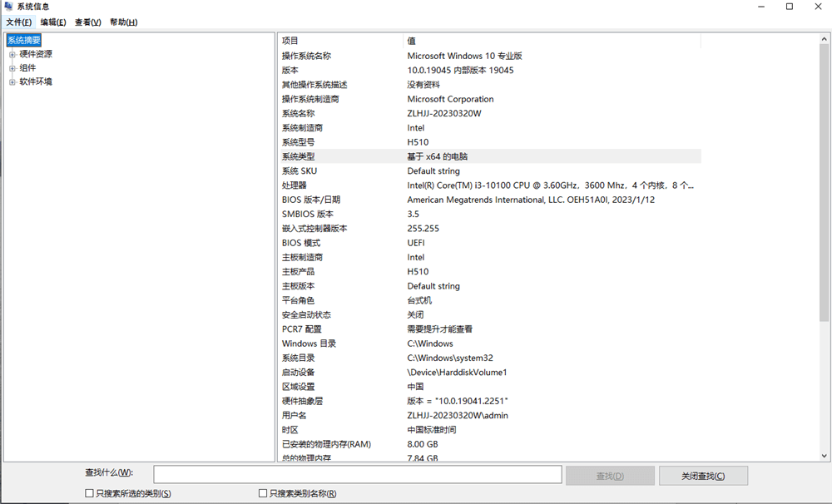Click the 查找 button
832x504 pixels.
pyautogui.click(x=610, y=474)
